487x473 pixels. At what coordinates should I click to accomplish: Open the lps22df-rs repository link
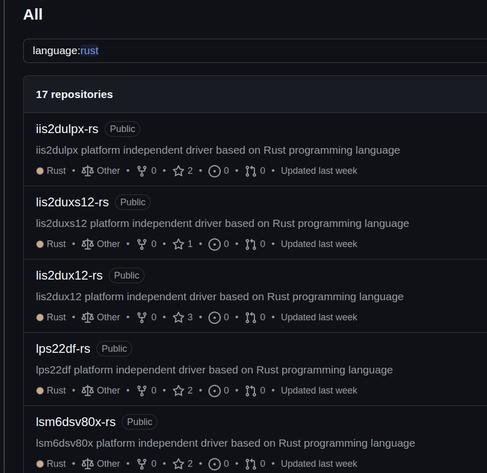(x=63, y=349)
